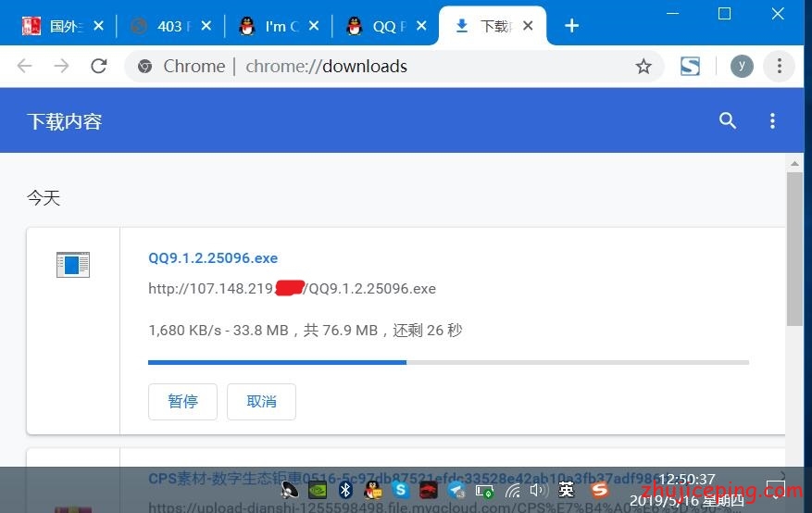Open the CPS素材 download file link
Viewport: 812px width, 513px height.
pos(406,479)
